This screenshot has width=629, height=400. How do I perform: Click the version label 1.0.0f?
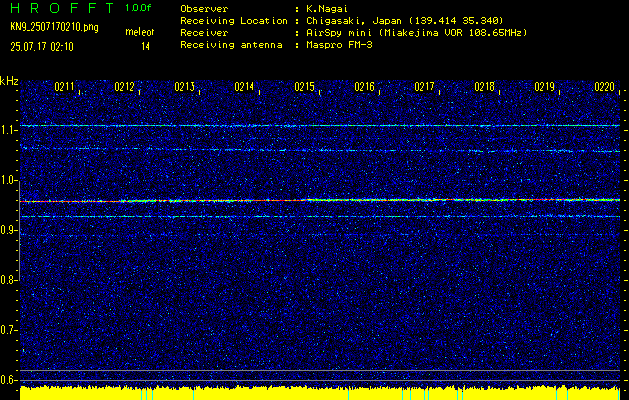(138, 8)
